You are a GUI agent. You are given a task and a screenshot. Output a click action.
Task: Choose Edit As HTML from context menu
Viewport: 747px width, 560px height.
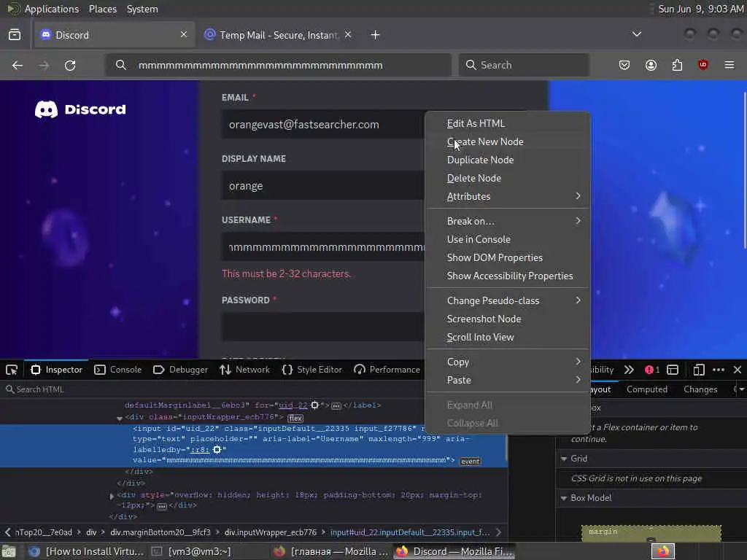click(508, 123)
